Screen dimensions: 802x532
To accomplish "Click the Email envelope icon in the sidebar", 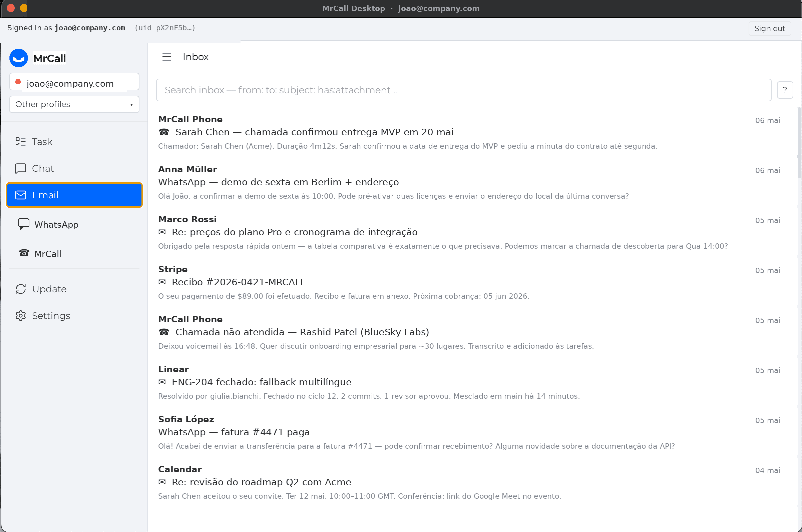I will pyautogui.click(x=21, y=195).
